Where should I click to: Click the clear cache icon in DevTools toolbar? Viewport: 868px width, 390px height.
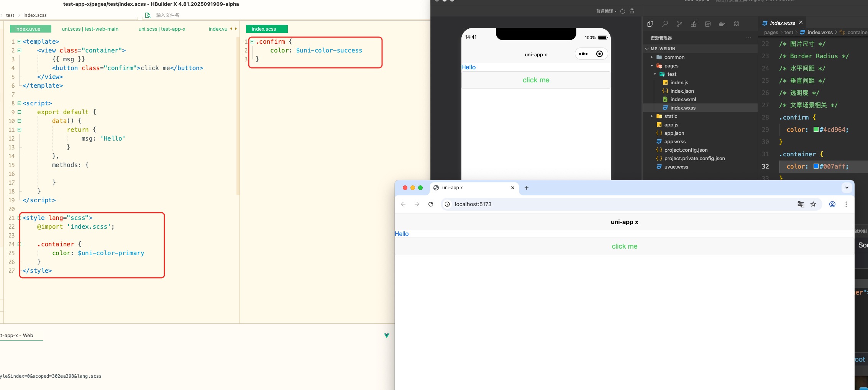tap(632, 11)
